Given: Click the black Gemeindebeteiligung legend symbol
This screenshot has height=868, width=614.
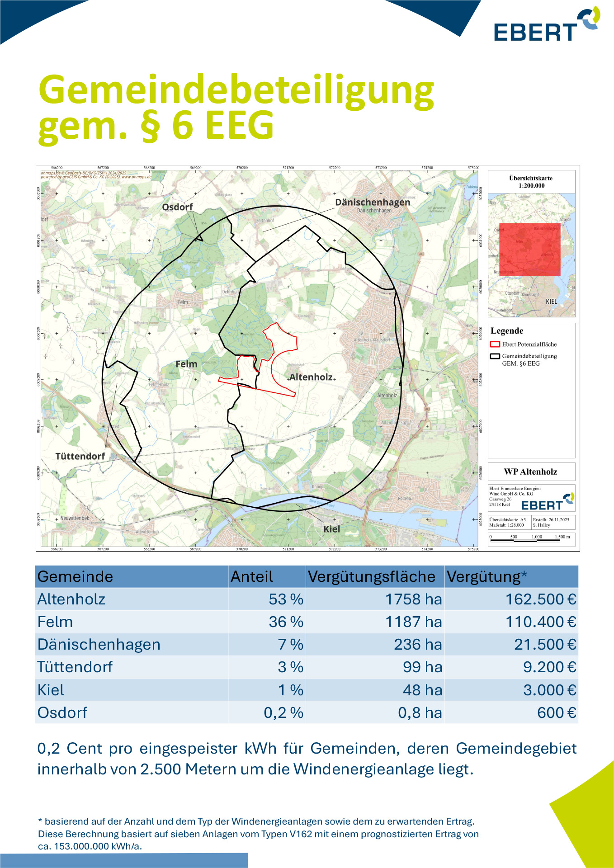Looking at the screenshot, I should click(x=495, y=356).
